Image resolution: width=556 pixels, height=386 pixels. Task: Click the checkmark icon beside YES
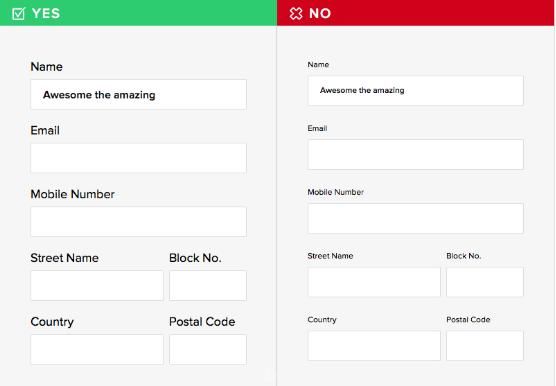[x=18, y=13]
